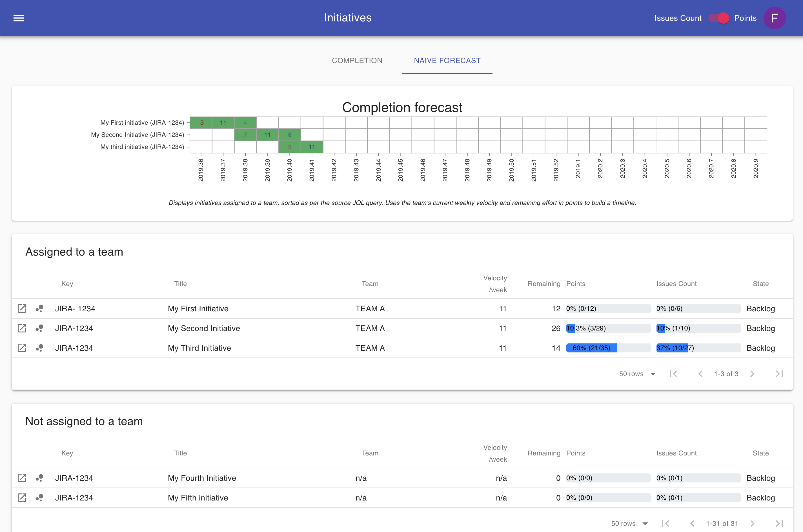Click the forecast cell showing -3
This screenshot has width=803, height=532.
pos(201,122)
